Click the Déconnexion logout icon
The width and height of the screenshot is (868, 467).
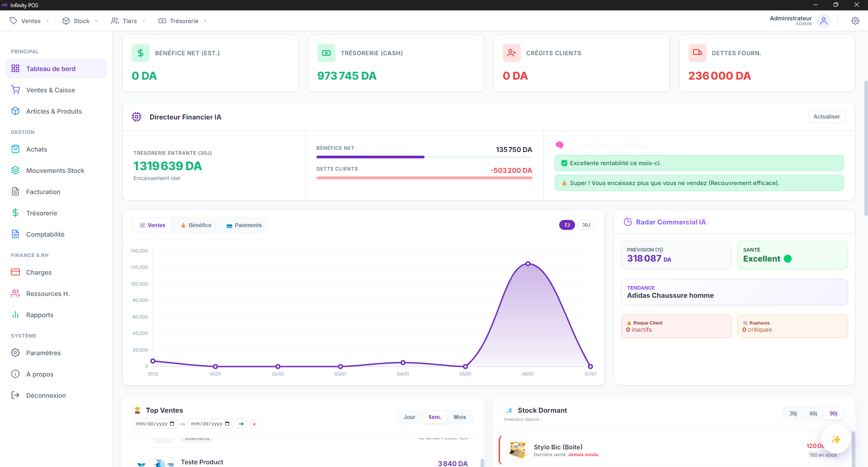click(x=15, y=395)
